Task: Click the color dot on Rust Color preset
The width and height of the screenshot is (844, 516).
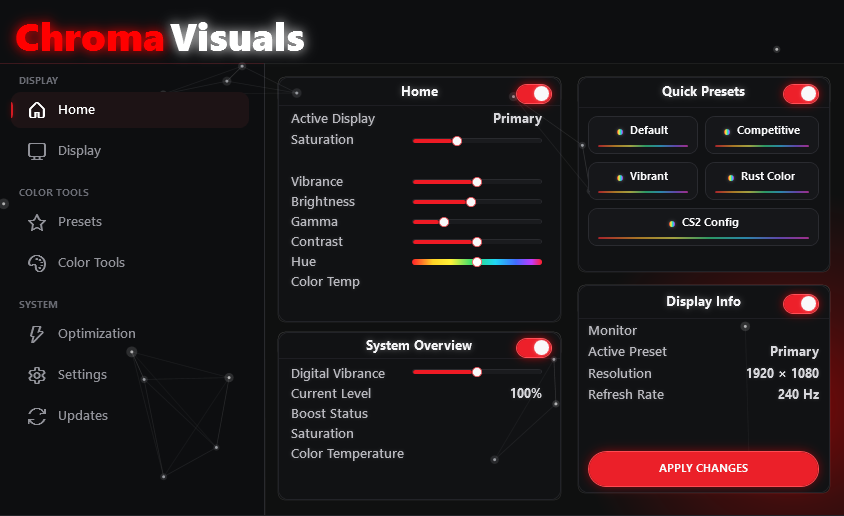Action: pos(731,177)
